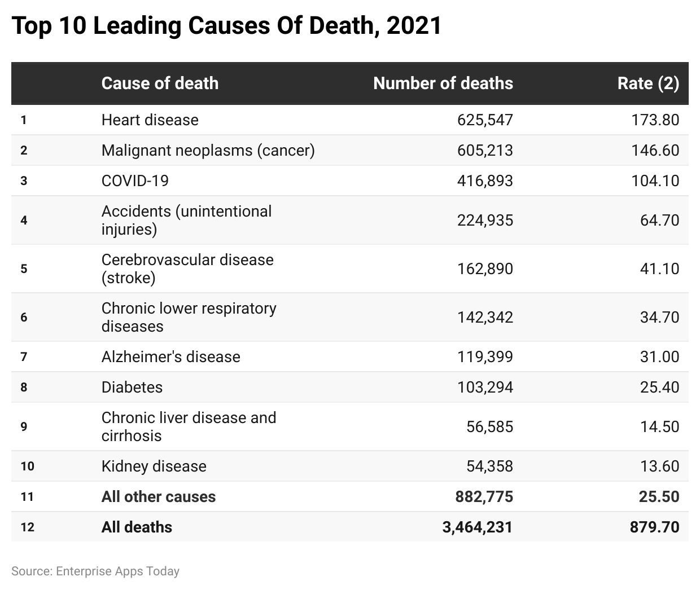Screen dimensions: 700x590
Task: Select the Alzheimer's disease row label
Action: tap(171, 356)
